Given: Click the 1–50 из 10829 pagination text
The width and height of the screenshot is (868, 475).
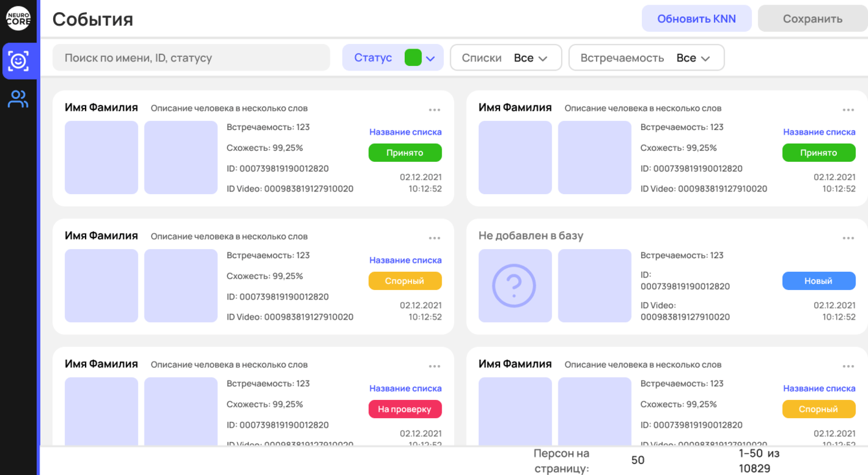Looking at the screenshot, I should pyautogui.click(x=759, y=461).
